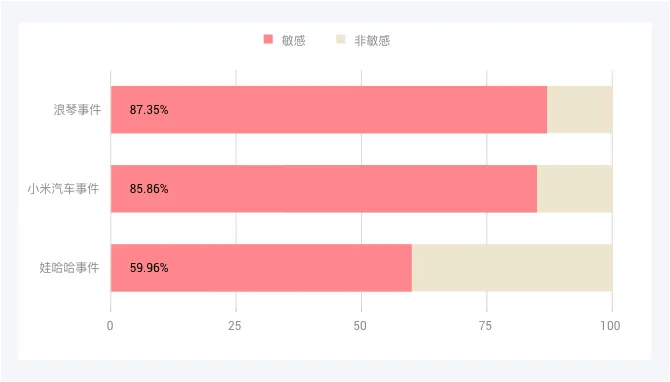Screen dimensions: 670x382
Task: Click the 娃哈哈事件 axis label
Action: coord(69,267)
